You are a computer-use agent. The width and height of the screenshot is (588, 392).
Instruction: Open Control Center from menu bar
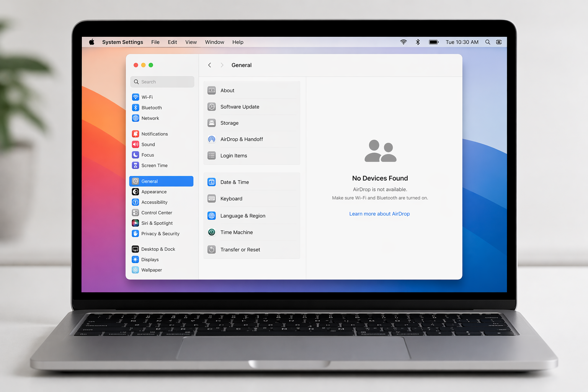coord(499,42)
